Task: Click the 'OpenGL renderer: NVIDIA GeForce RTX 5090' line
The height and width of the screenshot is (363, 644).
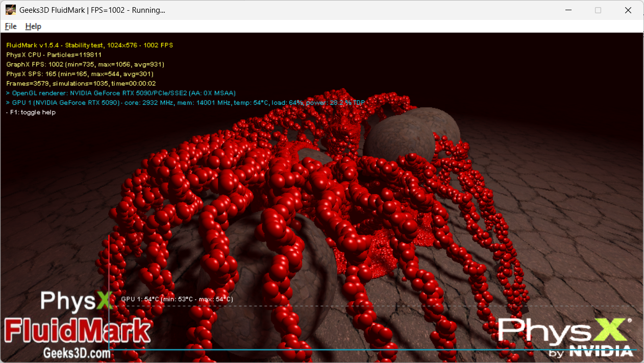Action: click(121, 93)
